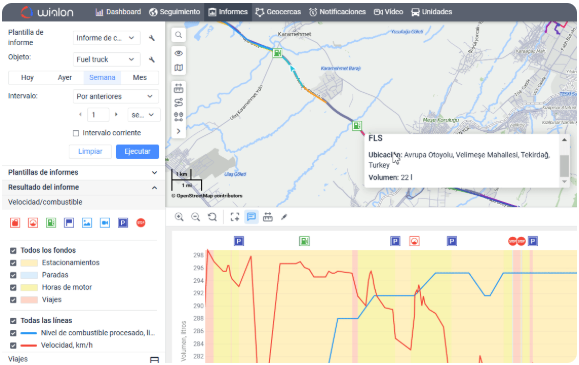Click interval number input field

coord(98,115)
